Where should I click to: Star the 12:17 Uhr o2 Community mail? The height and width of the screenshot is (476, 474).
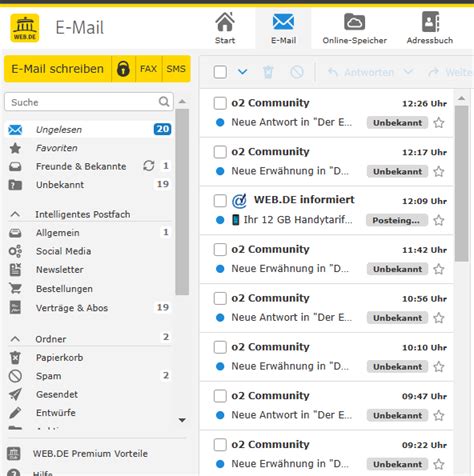point(439,171)
